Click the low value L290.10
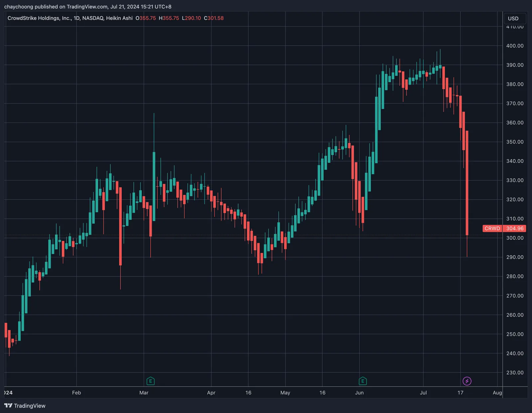Viewport: 532px width, 413px height. 192,18
